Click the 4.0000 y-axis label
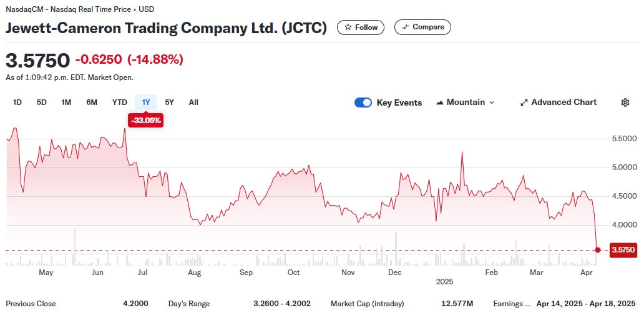 (x=624, y=225)
